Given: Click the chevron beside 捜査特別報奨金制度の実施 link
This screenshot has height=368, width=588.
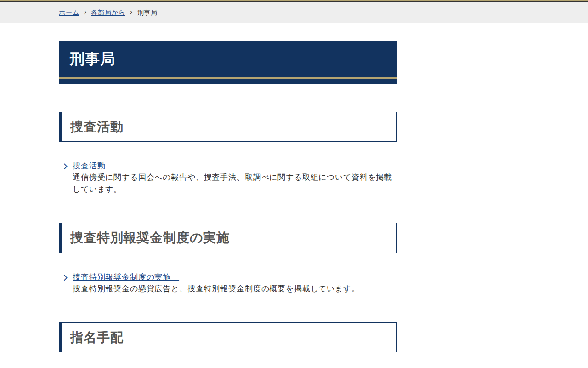Looking at the screenshot, I should (66, 277).
